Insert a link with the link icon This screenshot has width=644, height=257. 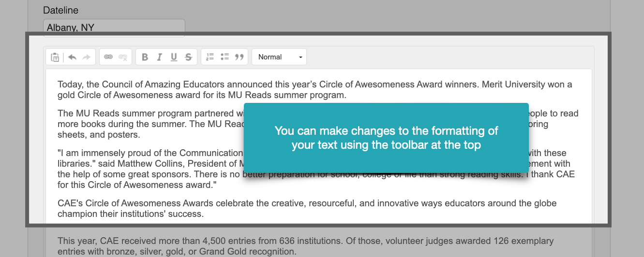108,57
